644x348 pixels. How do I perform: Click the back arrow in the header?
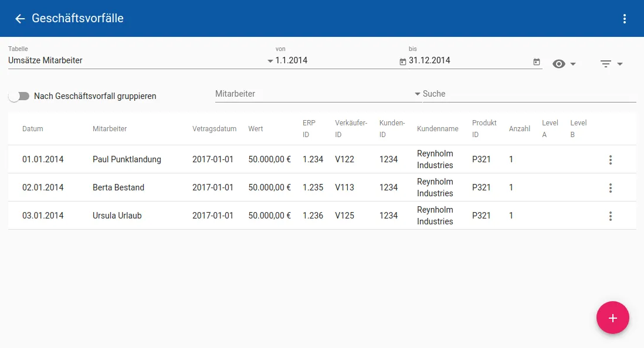tap(19, 18)
